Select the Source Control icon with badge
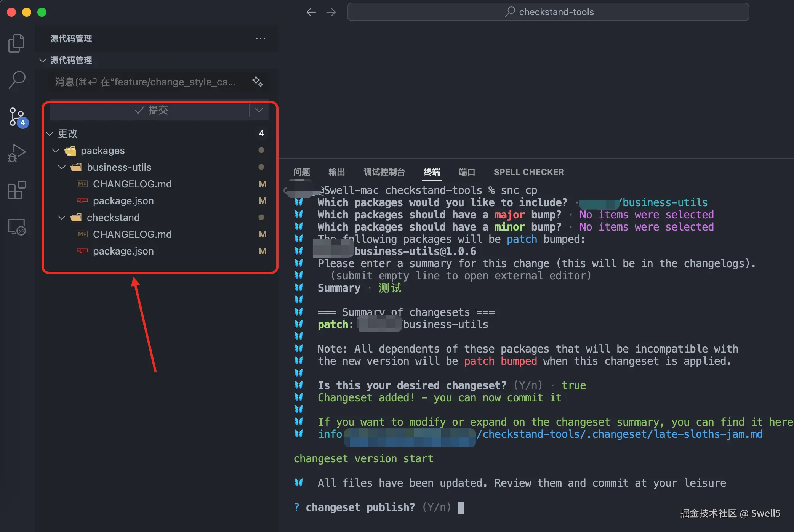The image size is (794, 532). pos(17,117)
